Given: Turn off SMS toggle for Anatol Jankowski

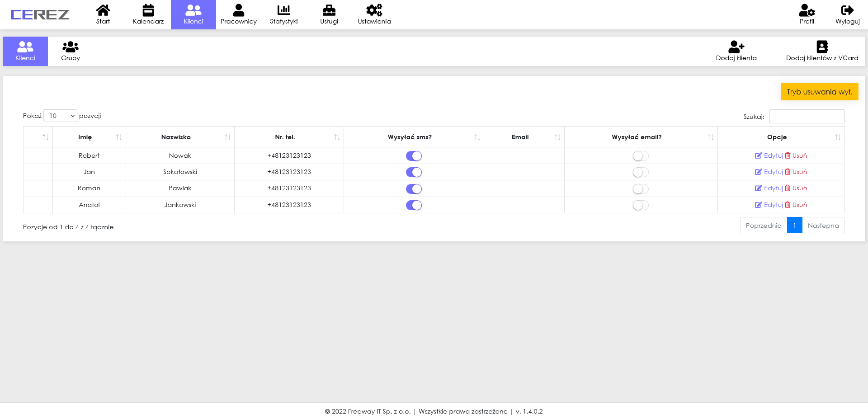Looking at the screenshot, I should pos(414,205).
